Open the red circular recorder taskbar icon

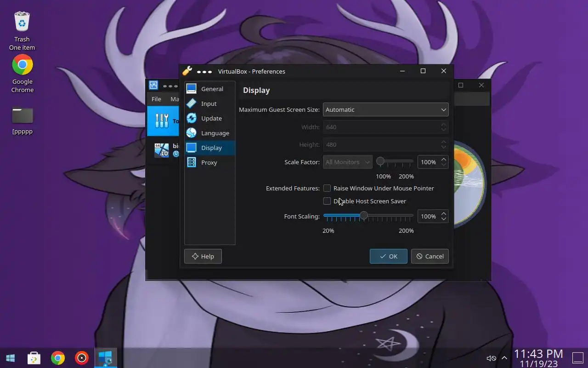pyautogui.click(x=82, y=358)
